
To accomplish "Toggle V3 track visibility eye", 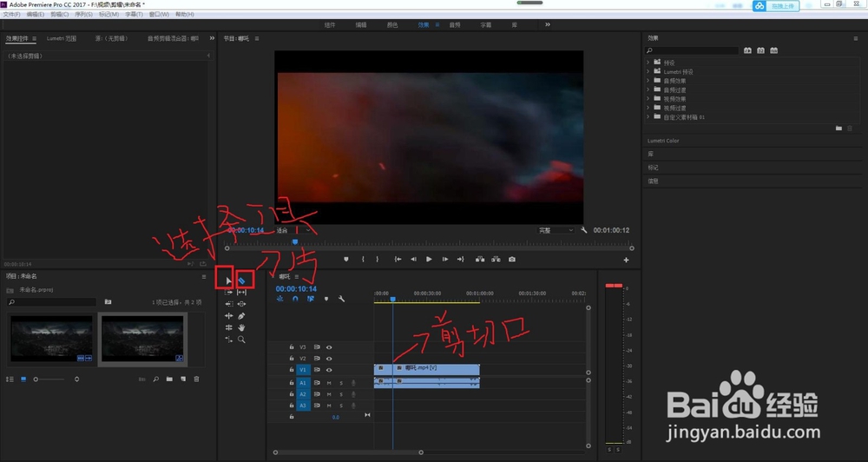I will click(329, 347).
